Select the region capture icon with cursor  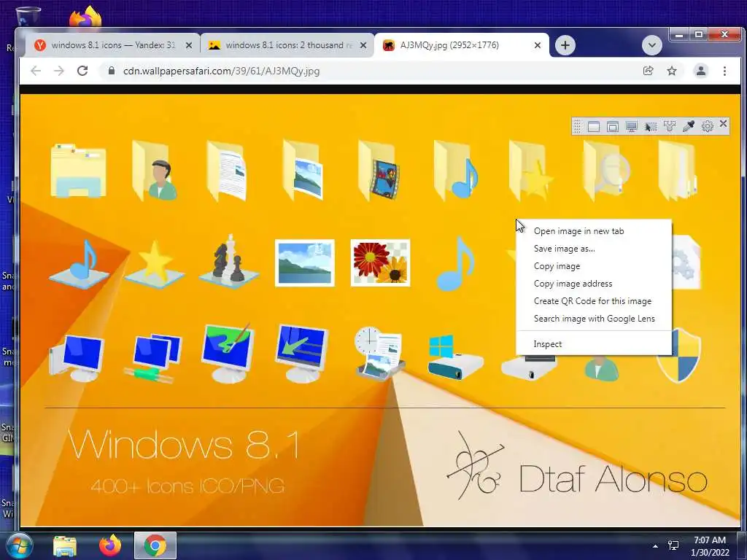651,126
